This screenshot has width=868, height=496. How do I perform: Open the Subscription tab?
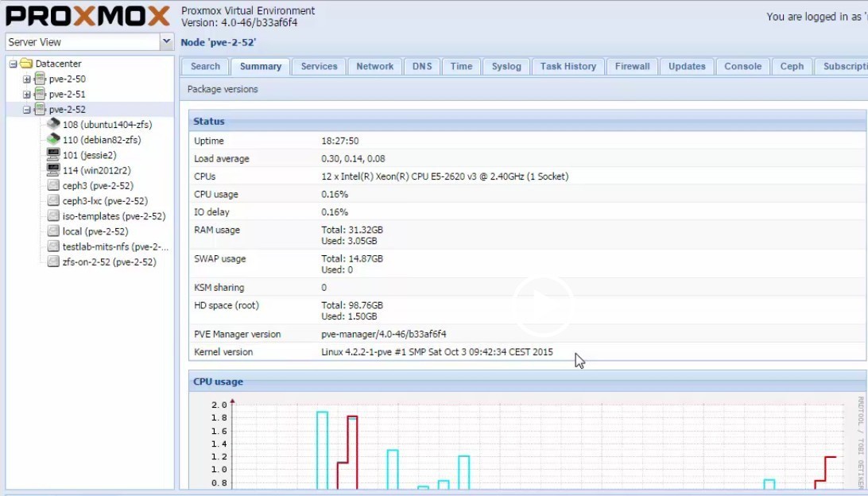(x=842, y=67)
